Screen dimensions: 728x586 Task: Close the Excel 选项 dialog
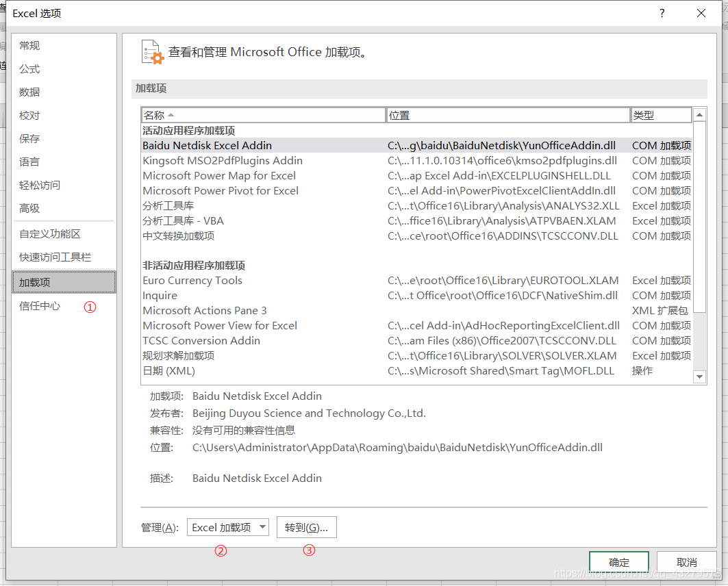coord(701,13)
